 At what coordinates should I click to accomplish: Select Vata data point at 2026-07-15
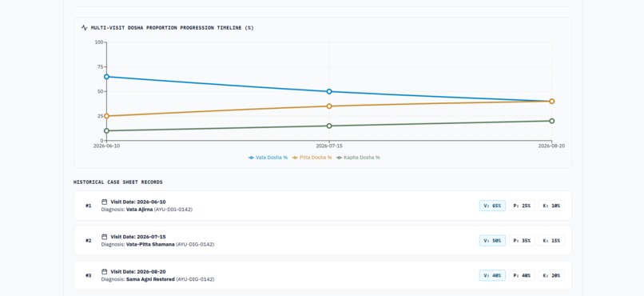(329, 91)
